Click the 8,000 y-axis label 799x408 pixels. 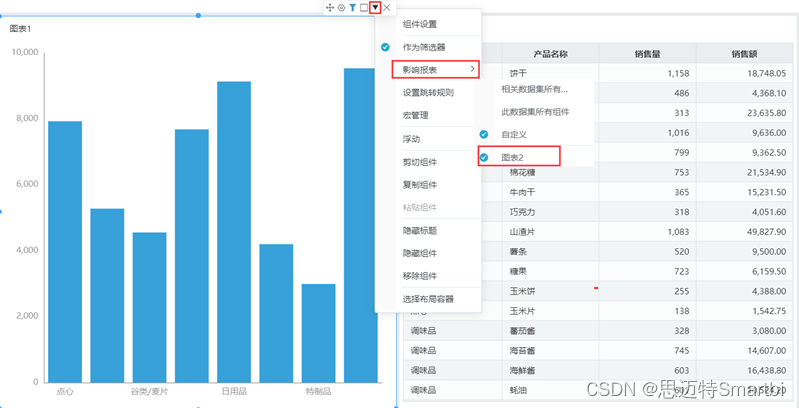[27, 118]
